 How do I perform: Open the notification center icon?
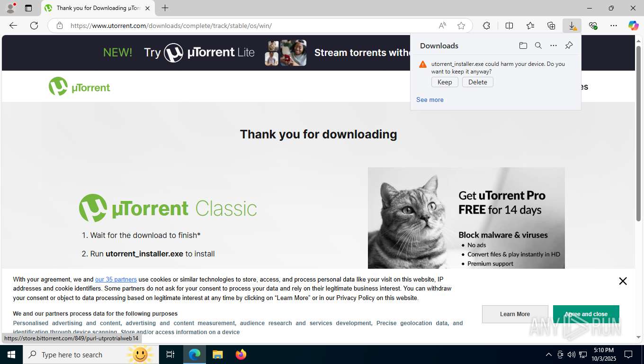coord(628,355)
